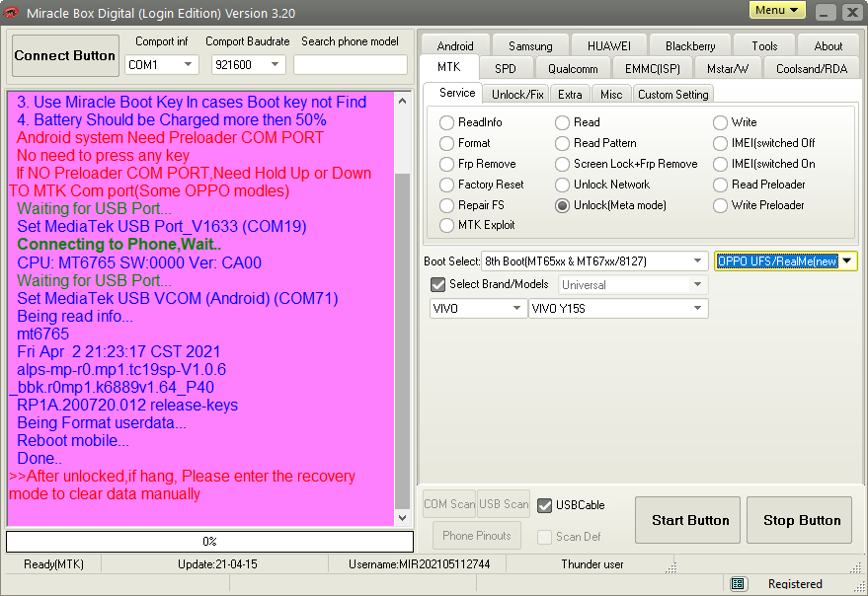Open the HUAWEI tab

coord(609,46)
